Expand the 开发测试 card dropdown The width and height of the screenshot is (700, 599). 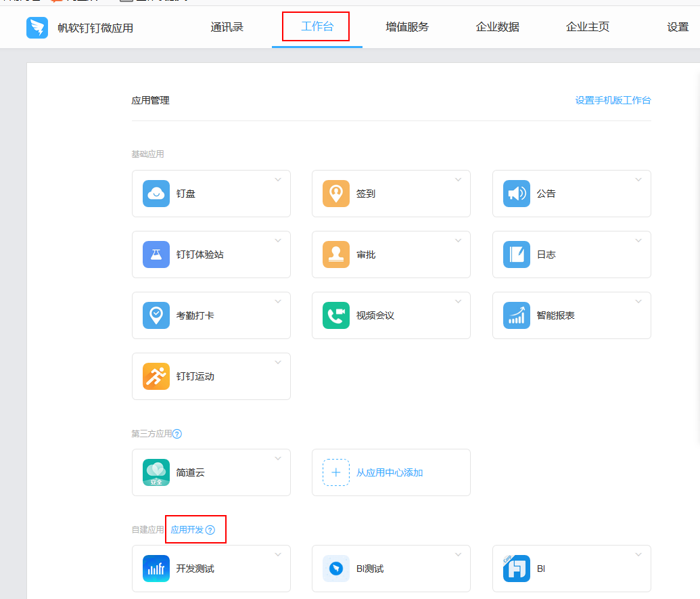tap(278, 554)
